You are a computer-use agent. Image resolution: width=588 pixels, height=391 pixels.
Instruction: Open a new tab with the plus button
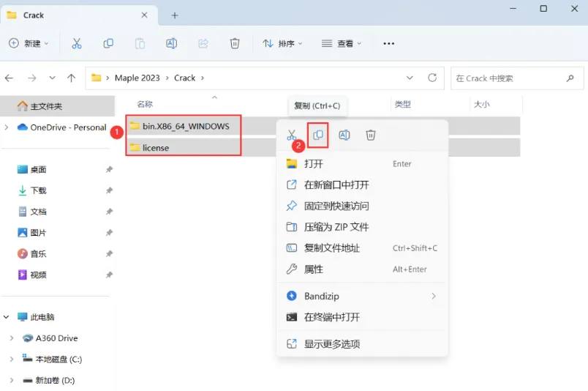[175, 15]
